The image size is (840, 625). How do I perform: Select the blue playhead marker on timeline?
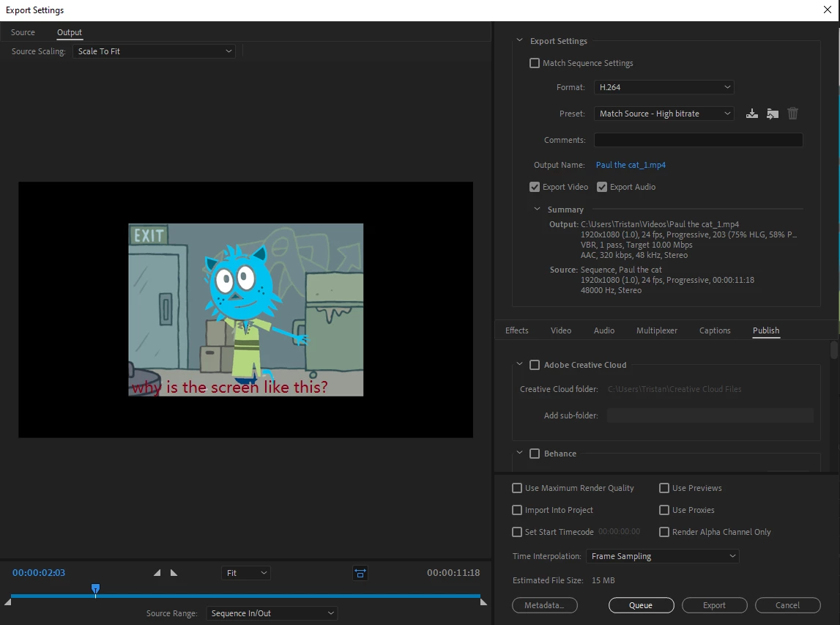(95, 590)
